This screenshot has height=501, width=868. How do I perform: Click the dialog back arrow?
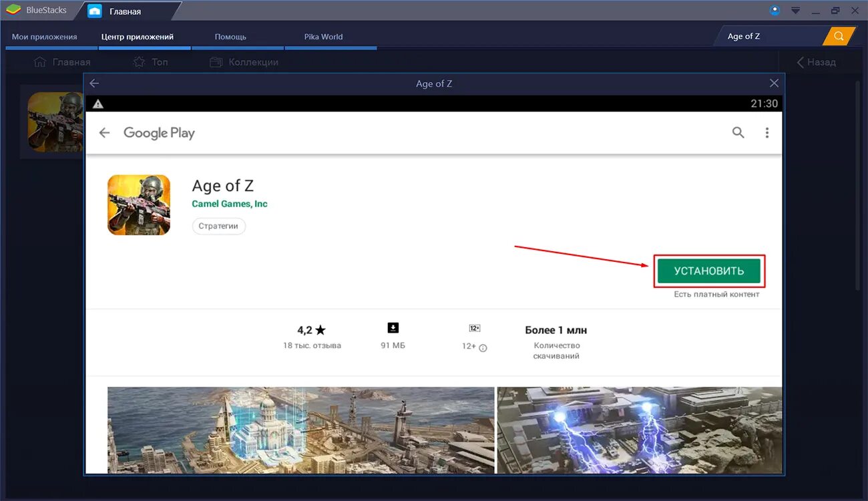[x=94, y=83]
